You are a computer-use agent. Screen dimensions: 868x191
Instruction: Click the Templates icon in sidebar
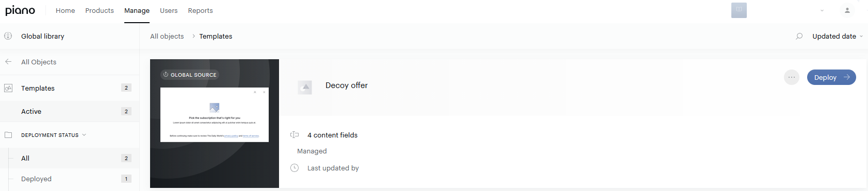[8, 88]
